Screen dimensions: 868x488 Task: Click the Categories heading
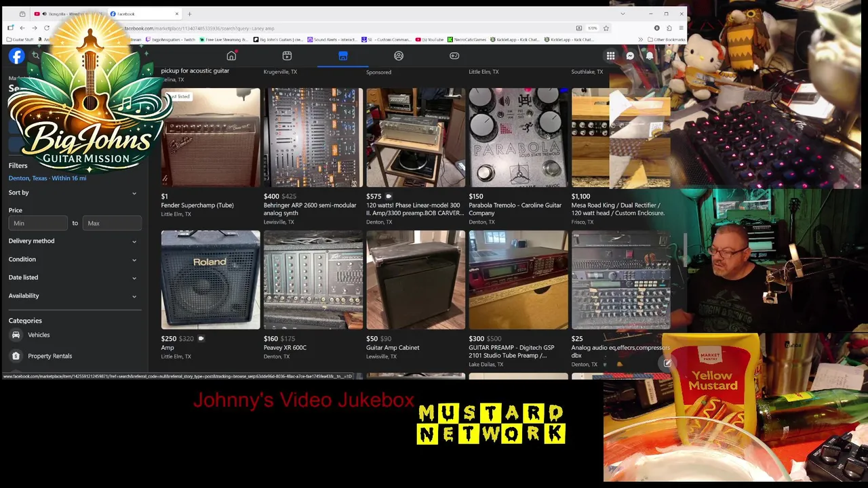[25, 321]
